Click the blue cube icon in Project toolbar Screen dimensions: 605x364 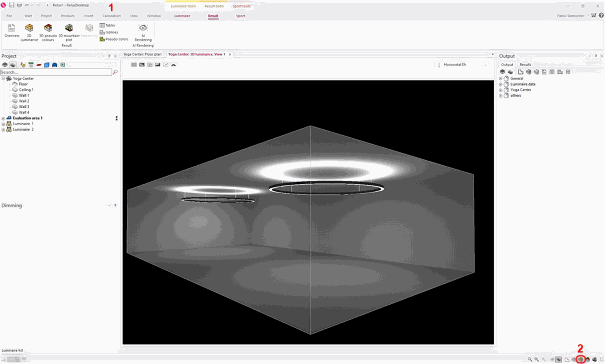click(x=47, y=65)
